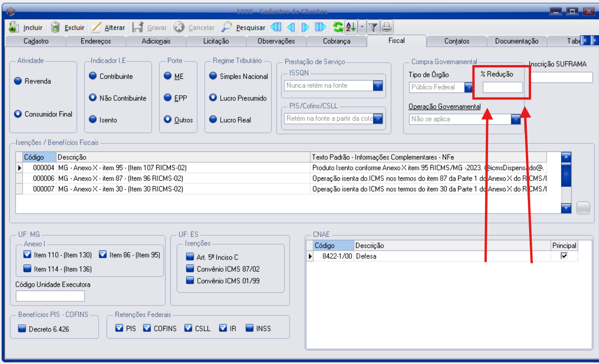The height and width of the screenshot is (364, 599).
Task: Go to the first record arrow
Action: tap(276, 27)
